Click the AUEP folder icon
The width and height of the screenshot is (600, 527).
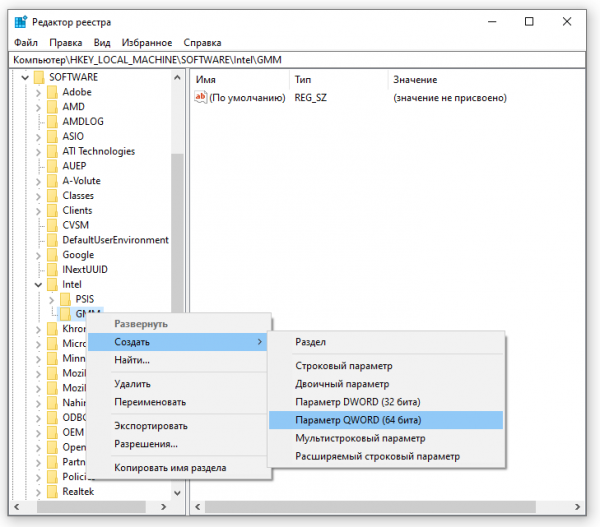pos(52,166)
